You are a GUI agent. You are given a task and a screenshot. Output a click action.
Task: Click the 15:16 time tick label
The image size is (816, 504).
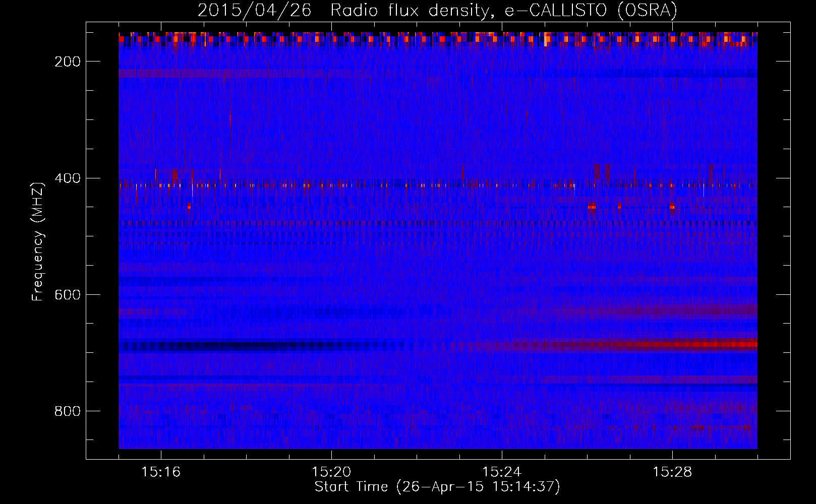tap(161, 472)
